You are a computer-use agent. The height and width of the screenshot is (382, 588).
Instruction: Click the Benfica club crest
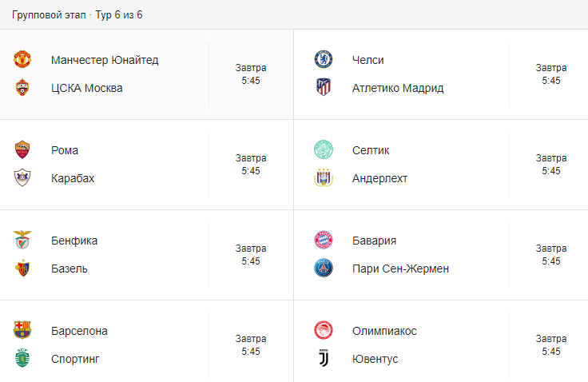point(22,241)
